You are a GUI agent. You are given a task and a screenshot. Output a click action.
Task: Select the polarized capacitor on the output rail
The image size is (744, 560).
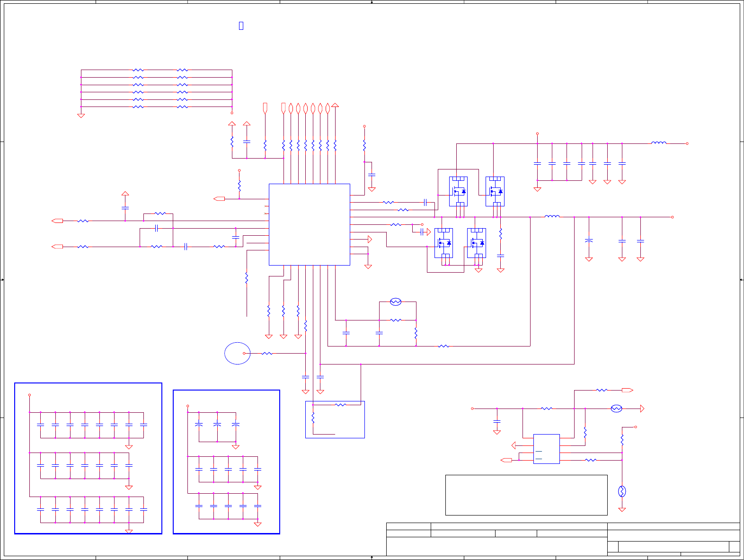click(589, 241)
